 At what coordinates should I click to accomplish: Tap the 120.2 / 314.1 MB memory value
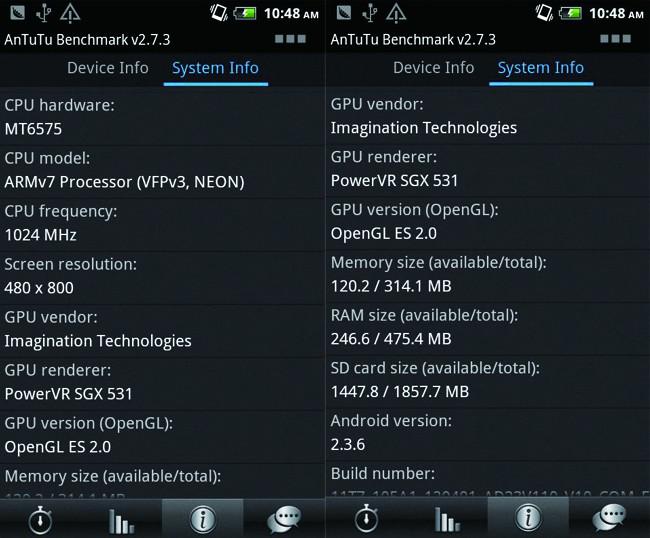pos(391,286)
